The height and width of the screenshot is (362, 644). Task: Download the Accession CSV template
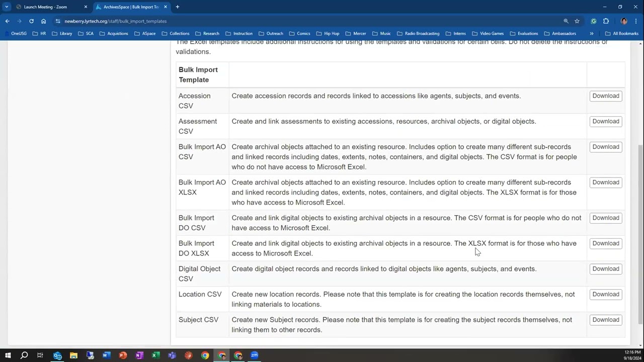(606, 96)
